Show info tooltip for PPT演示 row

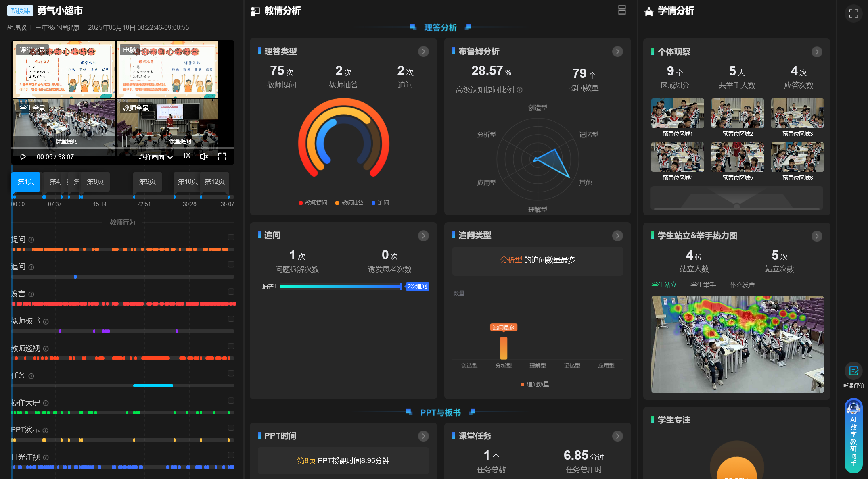pyautogui.click(x=45, y=431)
